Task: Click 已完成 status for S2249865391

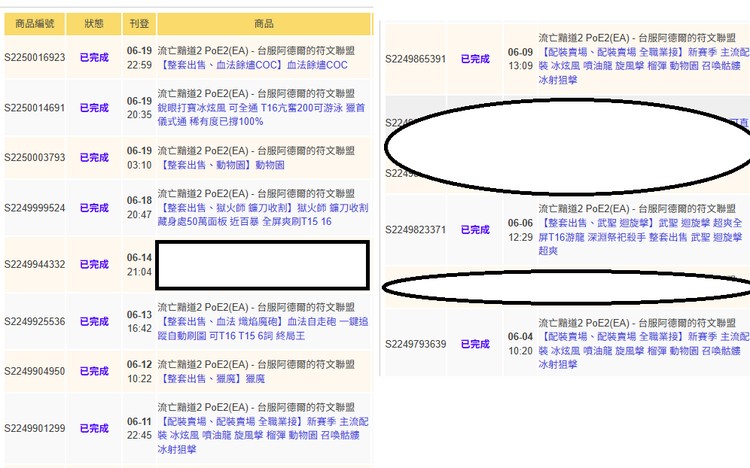Action: point(475,59)
